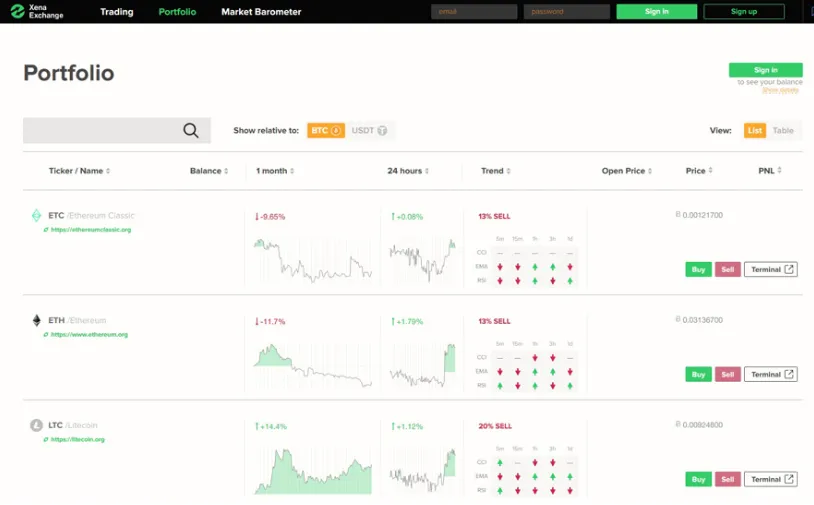
Task: Click ETH 1 month price chart
Action: [313, 364]
